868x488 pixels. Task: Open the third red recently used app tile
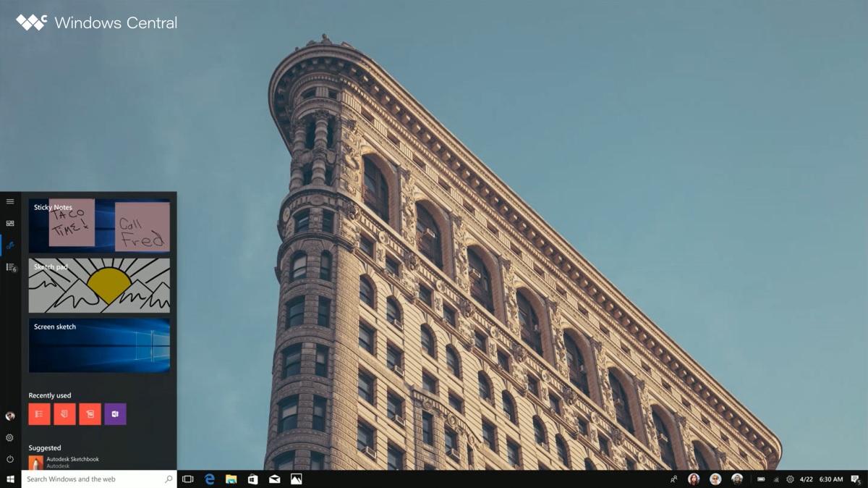click(x=90, y=414)
